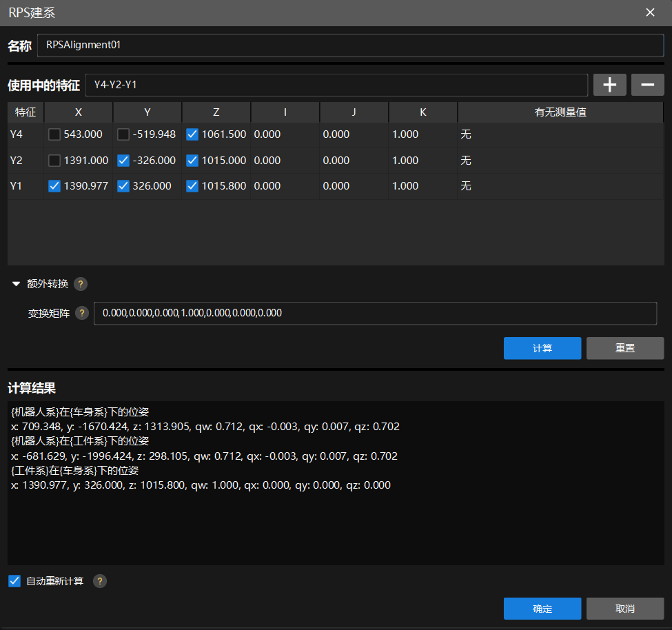Click the 变换矩阵 input field
Viewport: 672px width, 630px height.
tap(375, 313)
